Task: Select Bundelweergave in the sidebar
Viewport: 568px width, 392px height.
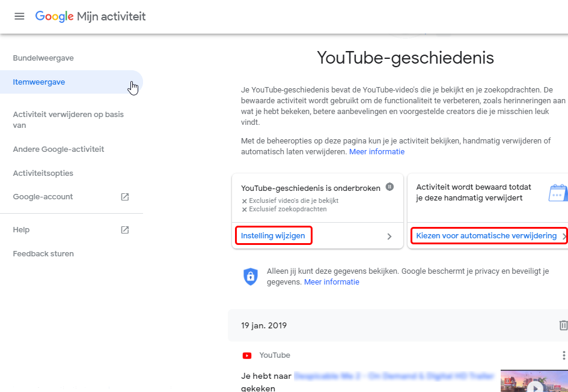Action: coord(43,58)
